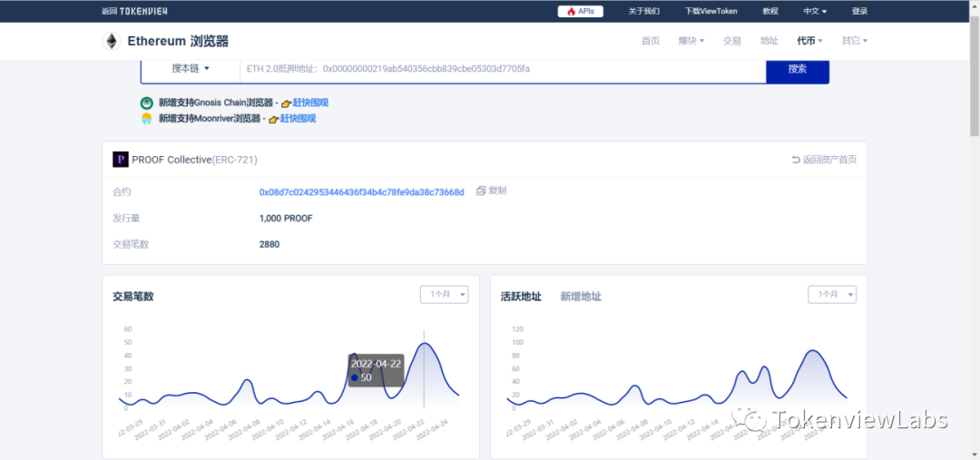Expand the 其它 menu
The height and width of the screenshot is (460, 980).
click(x=855, y=41)
